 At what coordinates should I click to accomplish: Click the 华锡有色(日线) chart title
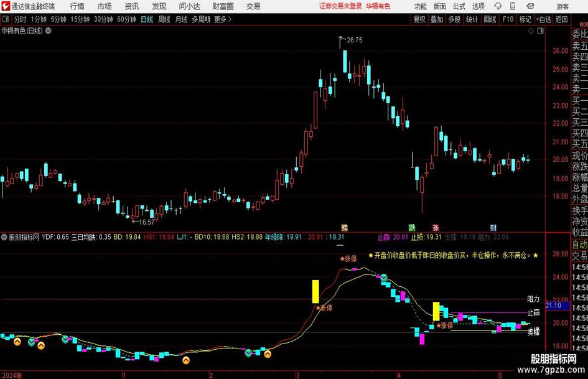pos(22,30)
